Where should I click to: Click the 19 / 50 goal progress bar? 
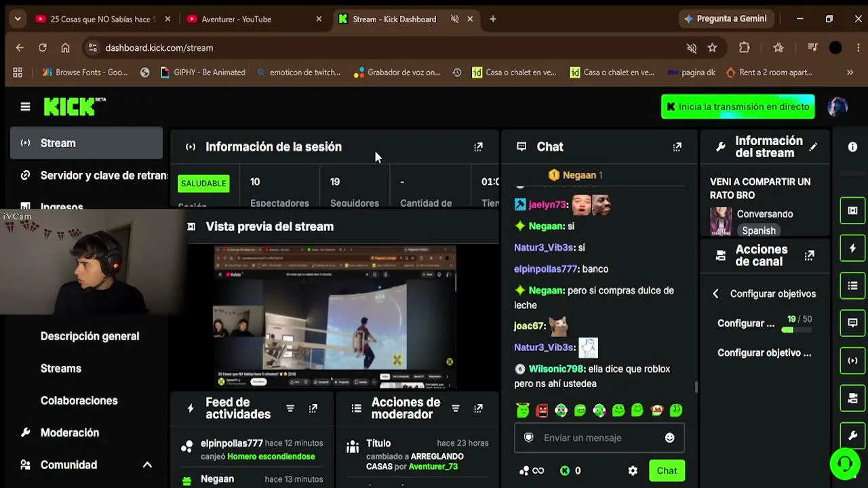tap(797, 330)
